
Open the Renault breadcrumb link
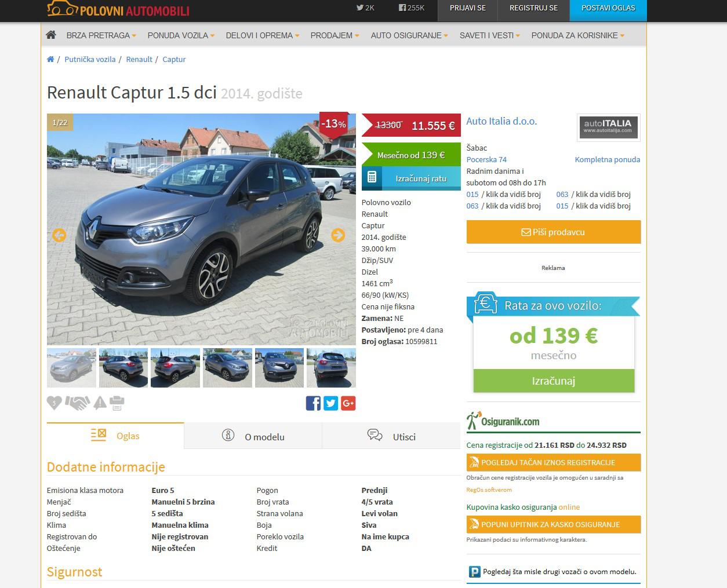[x=139, y=59]
